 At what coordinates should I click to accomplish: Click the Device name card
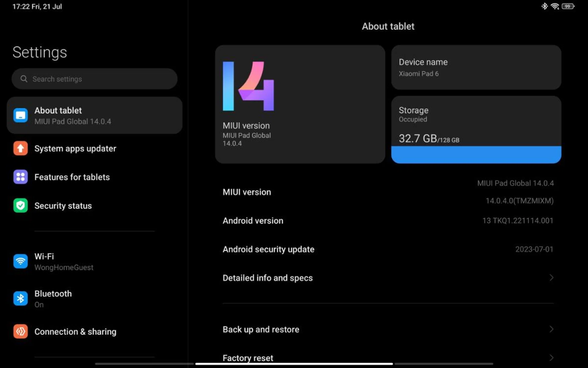click(x=476, y=67)
